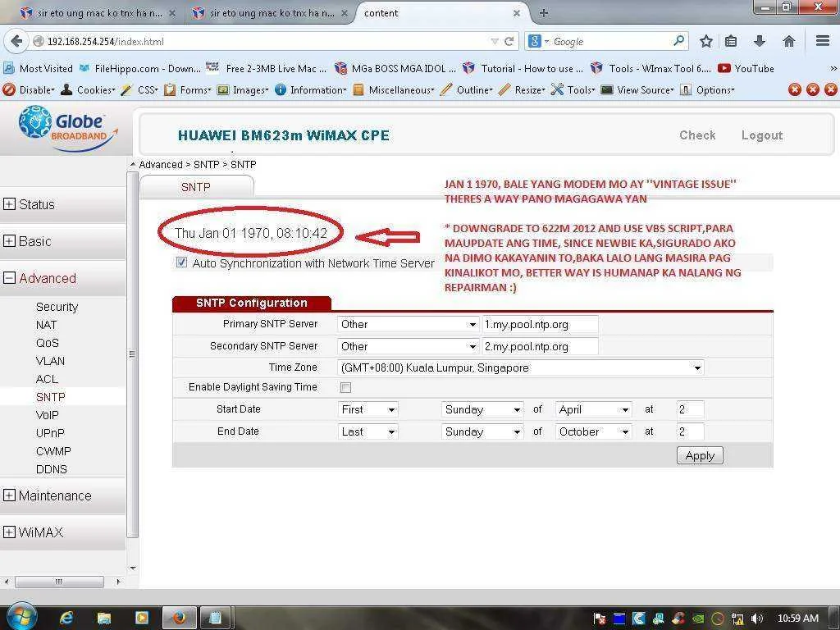Image resolution: width=840 pixels, height=630 pixels.
Task: Open End Date 'October' month dropdown
Action: (x=594, y=431)
